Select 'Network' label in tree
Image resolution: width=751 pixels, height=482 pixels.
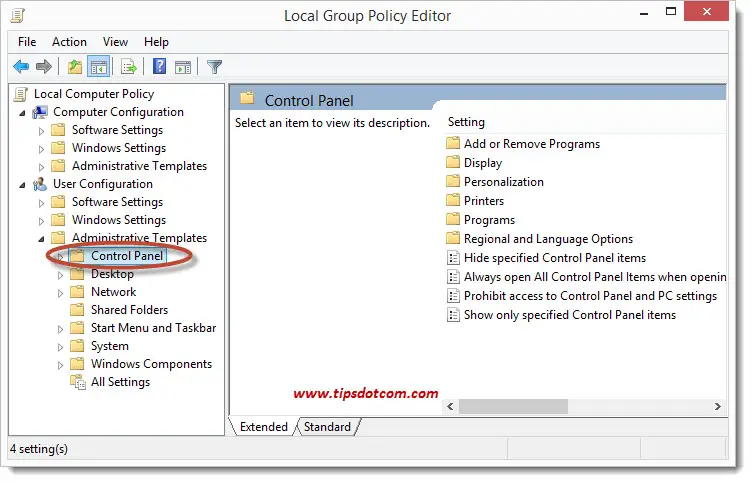click(x=114, y=292)
